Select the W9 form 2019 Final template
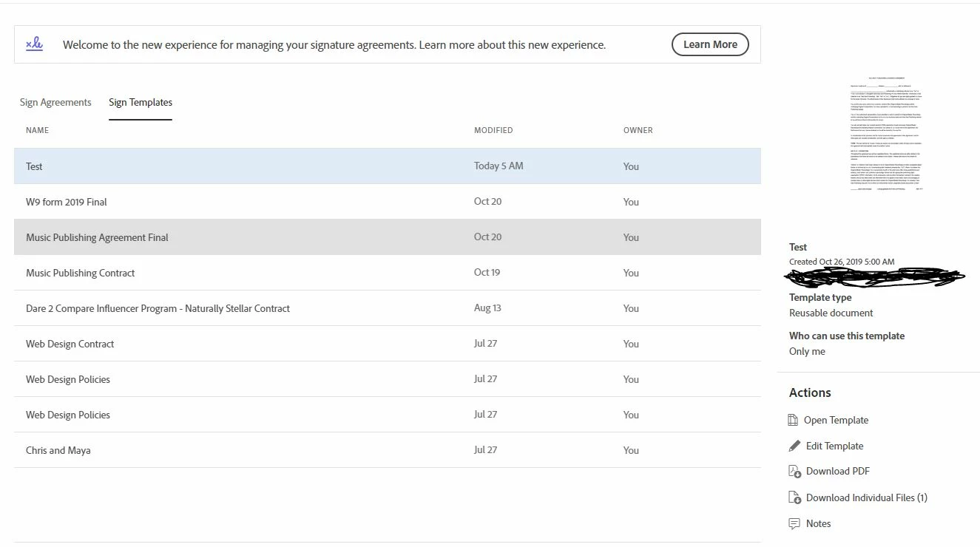This screenshot has width=980, height=547. click(x=387, y=202)
